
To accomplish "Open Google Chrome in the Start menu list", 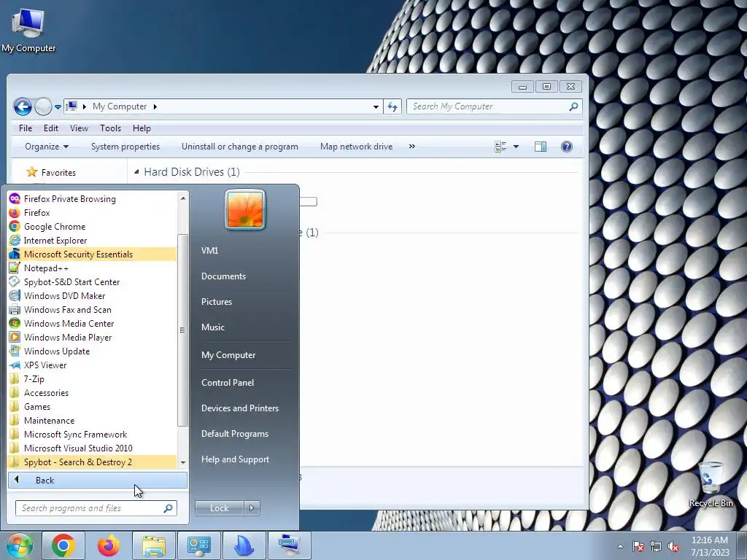I will [93, 227].
